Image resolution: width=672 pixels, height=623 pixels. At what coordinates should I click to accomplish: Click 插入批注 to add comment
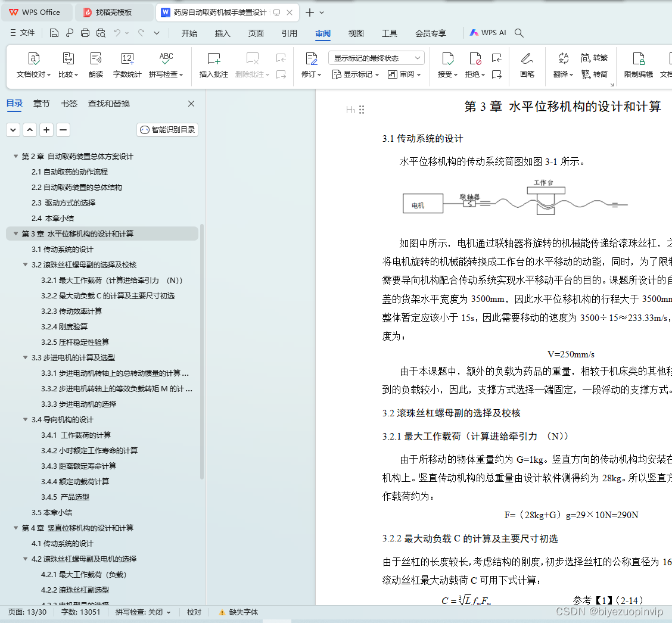(x=213, y=65)
